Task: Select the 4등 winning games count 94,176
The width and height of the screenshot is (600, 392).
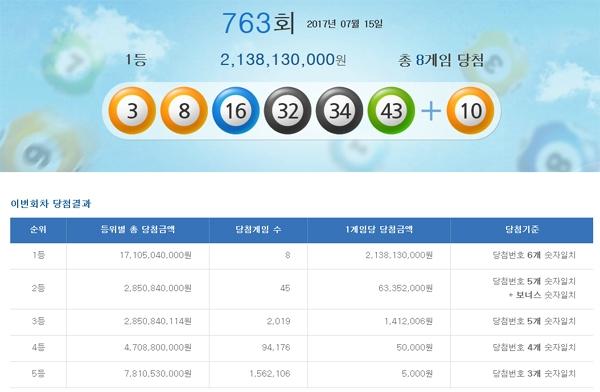Action: click(x=276, y=348)
